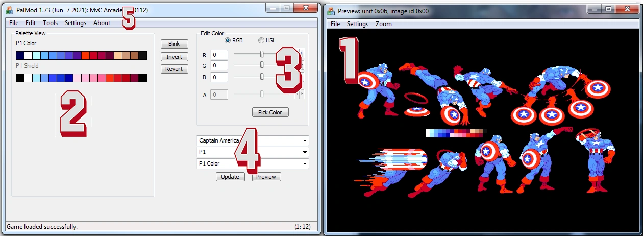Open the P1 player dropdown
The height and width of the screenshot is (236, 644).
point(253,152)
